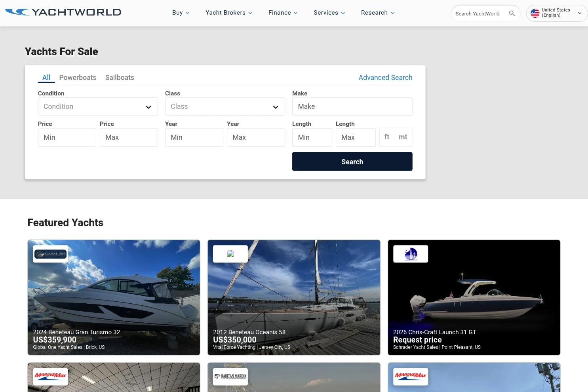Click the Search button
This screenshot has height=392, width=588.
tap(352, 162)
